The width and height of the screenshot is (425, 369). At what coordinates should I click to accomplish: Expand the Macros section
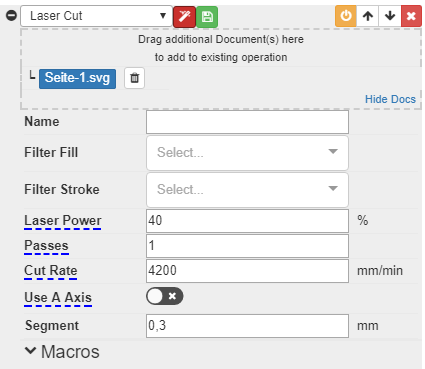(x=62, y=352)
